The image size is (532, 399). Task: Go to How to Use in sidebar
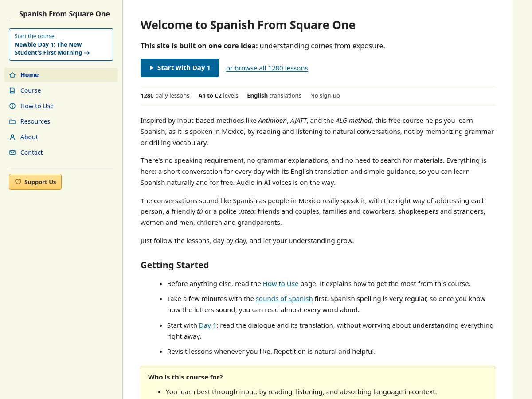coord(61,106)
